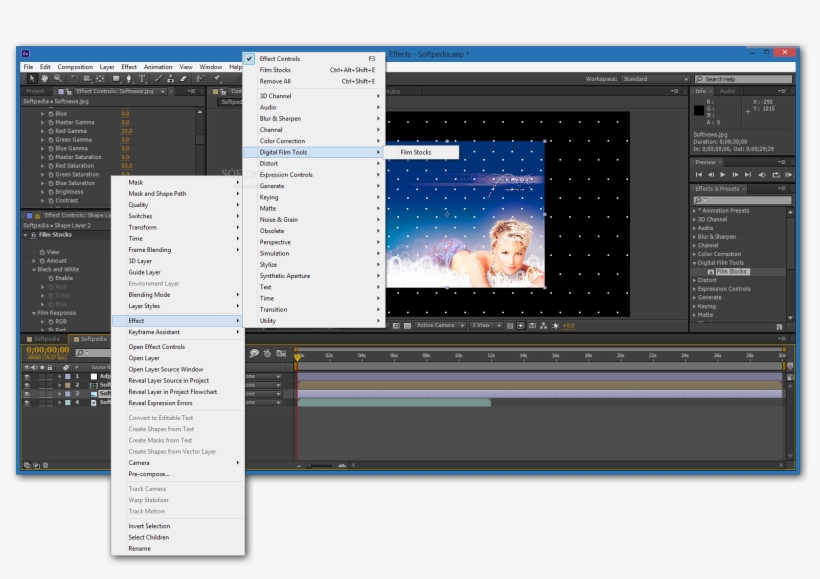Image resolution: width=820 pixels, height=579 pixels.
Task: Pick the Type tool in the toolbar
Action: point(143,78)
